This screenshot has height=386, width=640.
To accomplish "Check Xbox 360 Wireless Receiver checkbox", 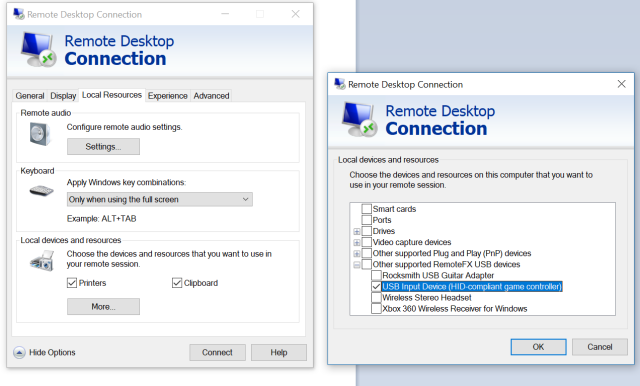I will tap(376, 308).
